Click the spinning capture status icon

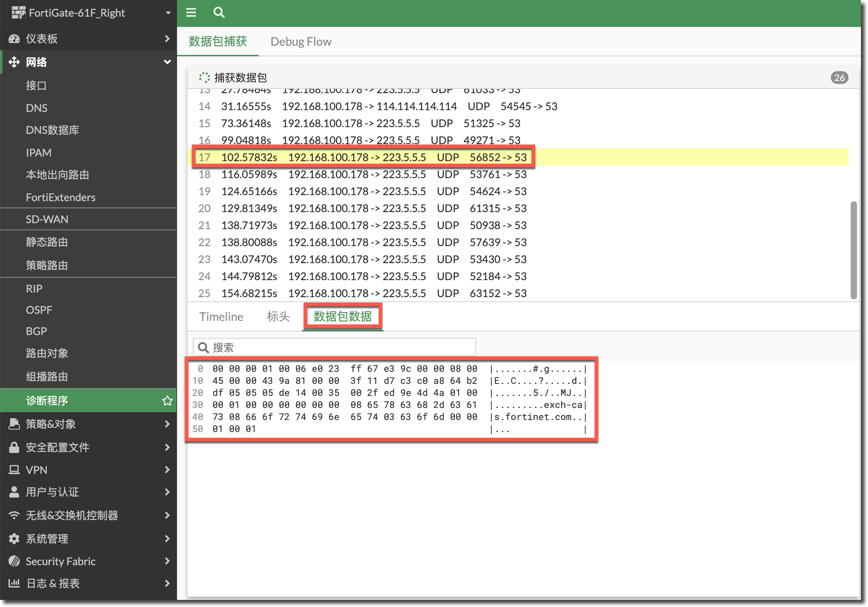tap(205, 78)
